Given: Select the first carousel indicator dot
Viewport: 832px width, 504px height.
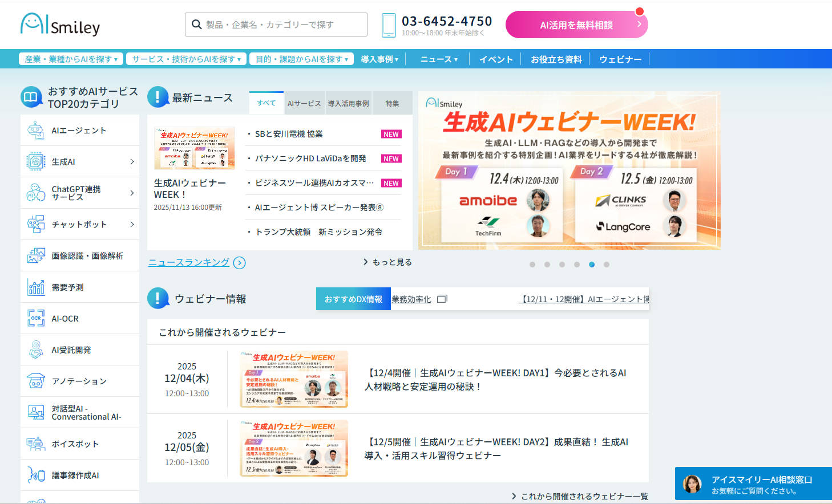Looking at the screenshot, I should click(x=532, y=265).
